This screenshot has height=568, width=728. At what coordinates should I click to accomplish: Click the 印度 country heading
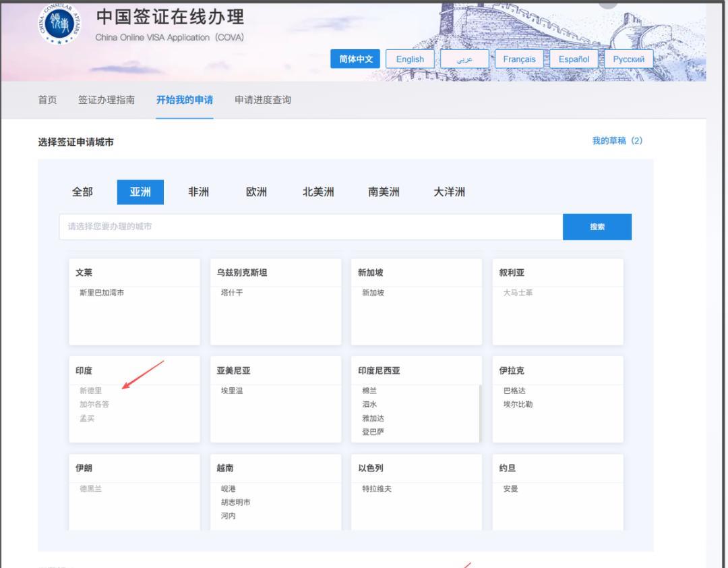[84, 371]
